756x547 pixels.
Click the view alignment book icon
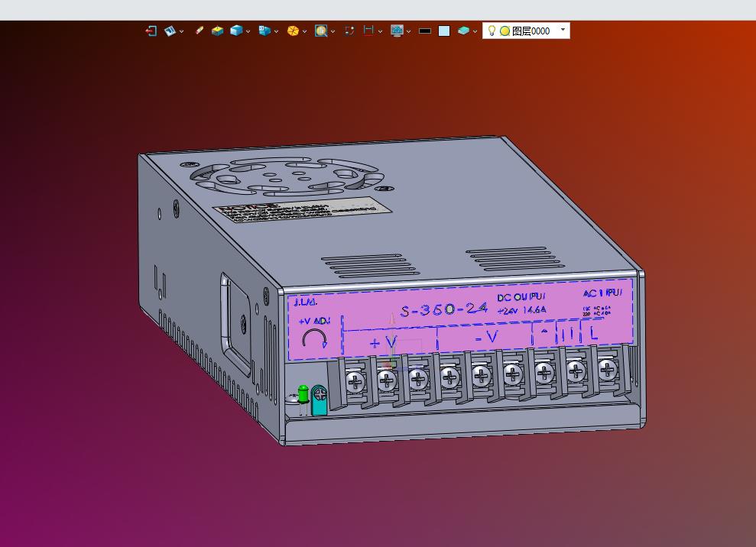170,31
